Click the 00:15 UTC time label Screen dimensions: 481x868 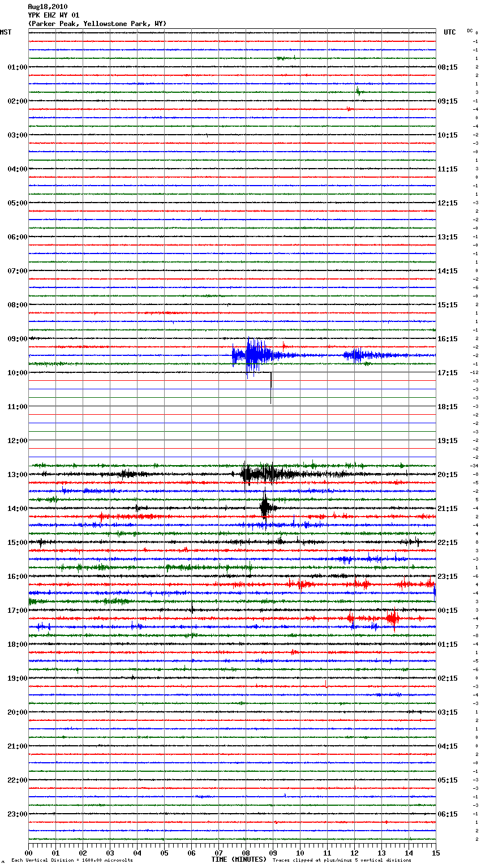coord(448,611)
